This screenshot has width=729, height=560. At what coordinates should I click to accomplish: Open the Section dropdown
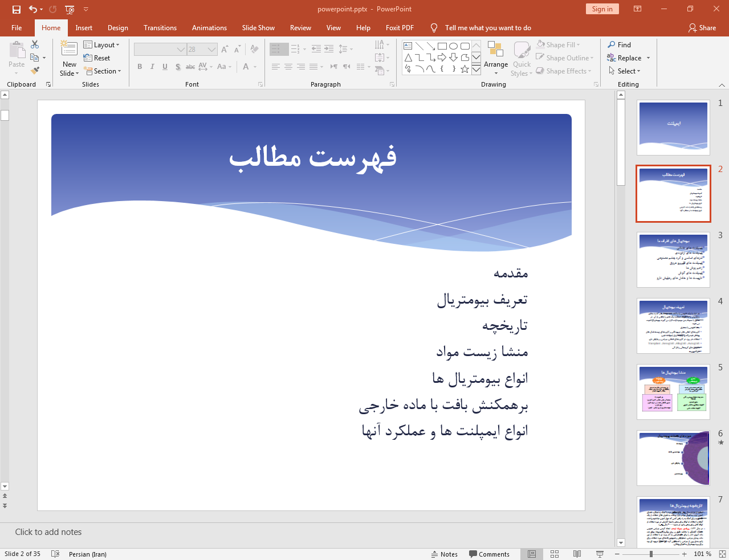[x=103, y=71]
